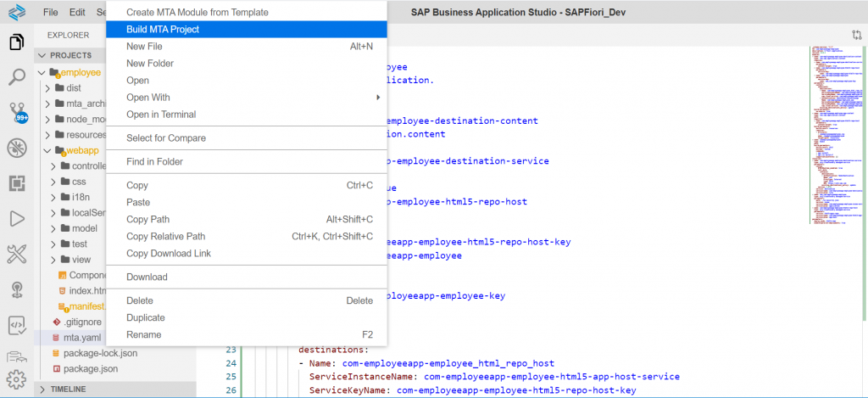Viewport: 868px width, 398px height.
Task: Choose Copy Path menu entry
Action: coord(247,220)
